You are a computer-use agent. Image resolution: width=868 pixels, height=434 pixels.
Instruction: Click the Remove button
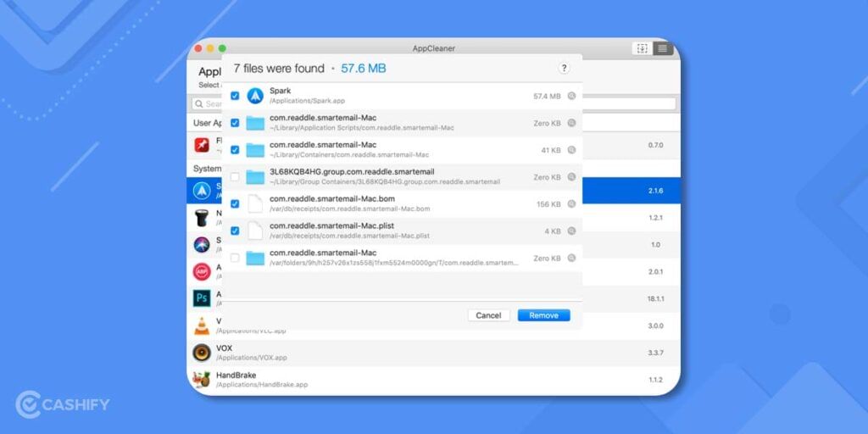[x=543, y=315]
